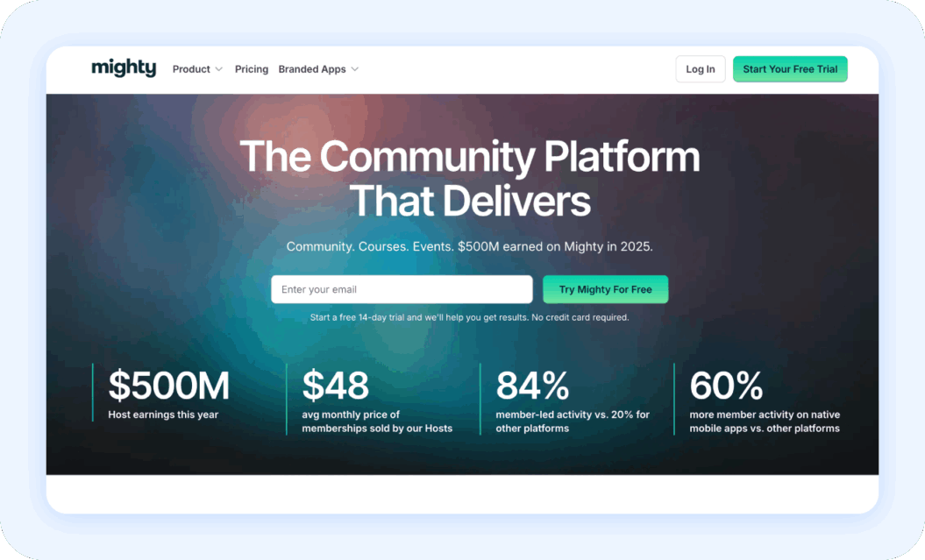Select Pricing in the navigation bar

pyautogui.click(x=252, y=68)
